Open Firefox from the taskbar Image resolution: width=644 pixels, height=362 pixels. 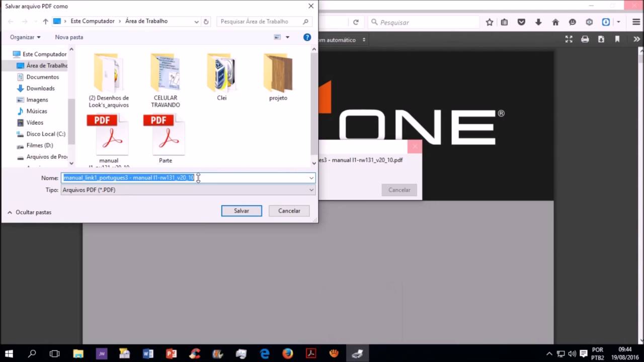point(287,353)
